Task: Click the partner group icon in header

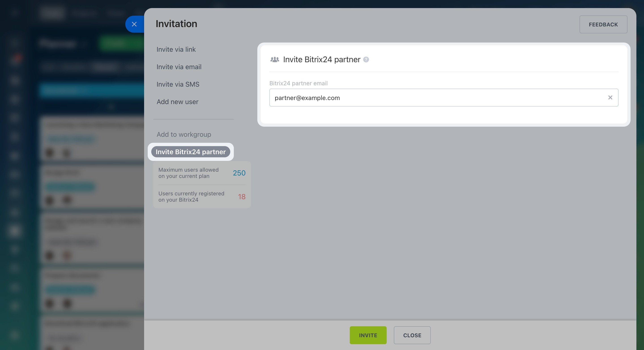Action: coord(275,60)
